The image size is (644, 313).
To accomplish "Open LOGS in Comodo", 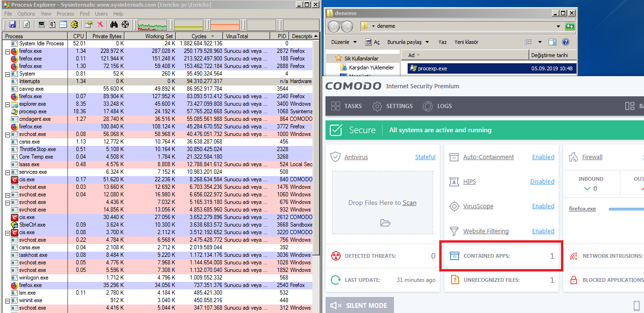I will pos(437,106).
